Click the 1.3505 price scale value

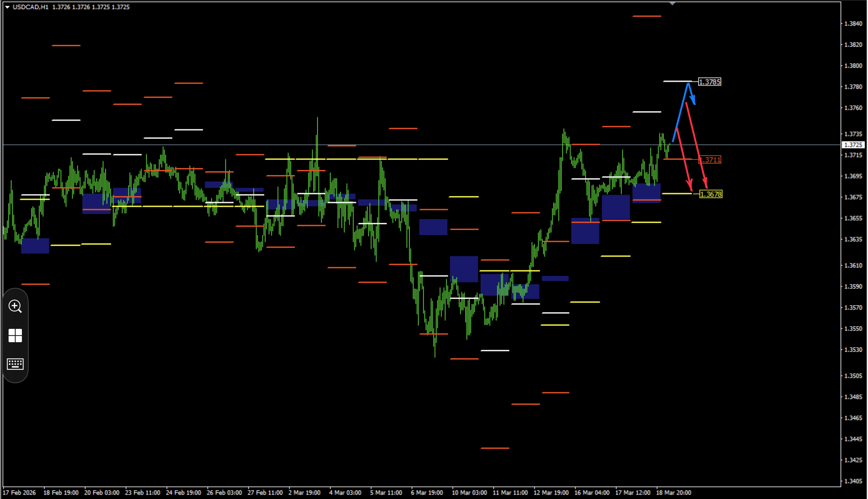coord(853,376)
